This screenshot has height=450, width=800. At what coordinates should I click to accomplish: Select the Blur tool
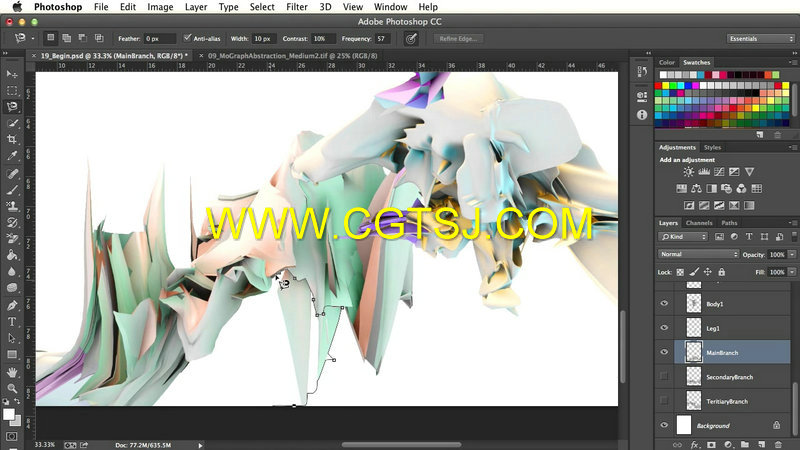click(12, 271)
